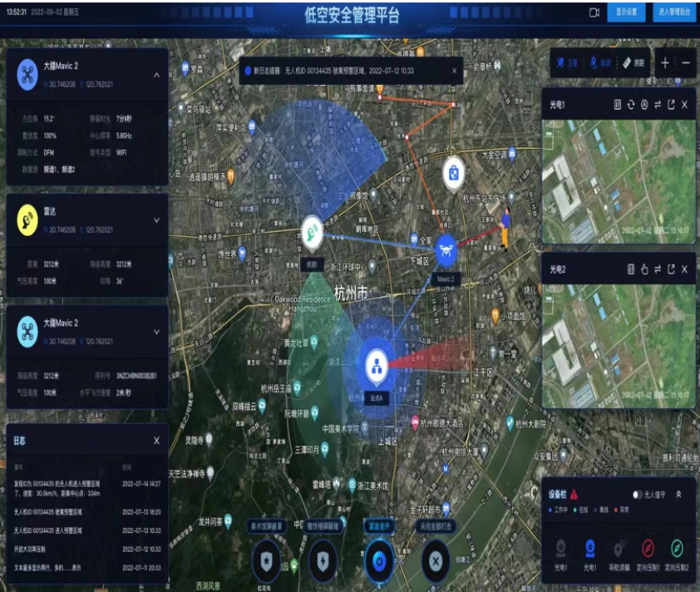Collapse the 设备栏 device panel with double chevron
The height and width of the screenshot is (592, 700).
point(678,494)
